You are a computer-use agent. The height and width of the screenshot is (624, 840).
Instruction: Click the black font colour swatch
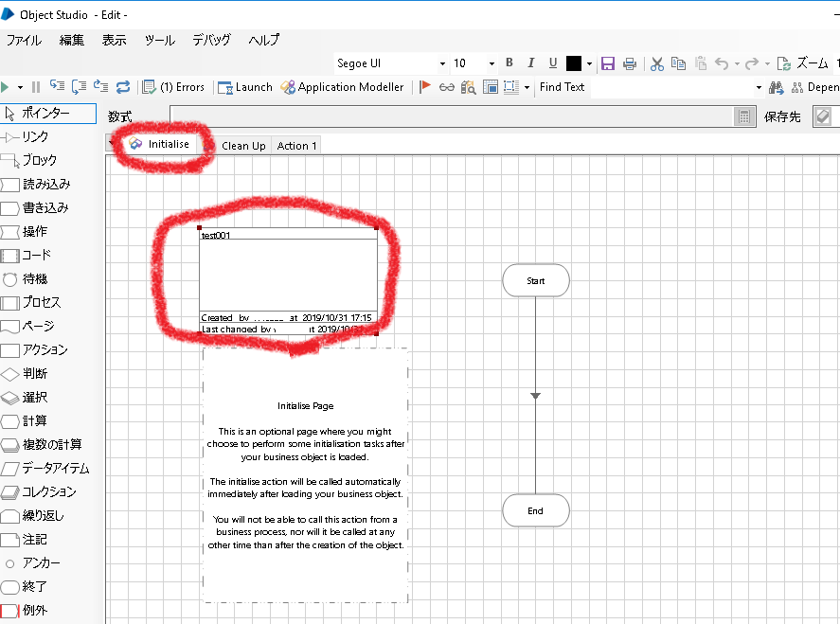(x=574, y=63)
